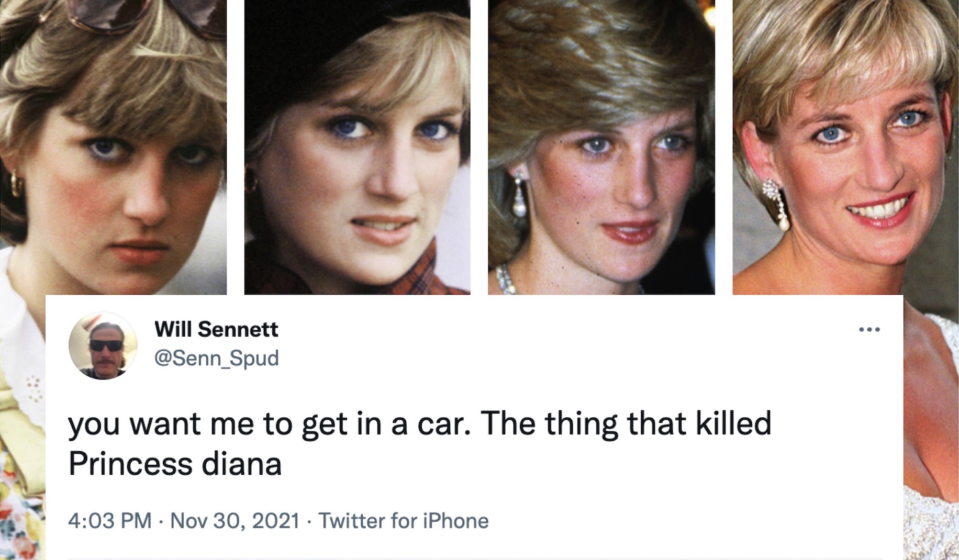The width and height of the screenshot is (959, 560).
Task: Click the Will Sennett display name
Action: point(216,330)
